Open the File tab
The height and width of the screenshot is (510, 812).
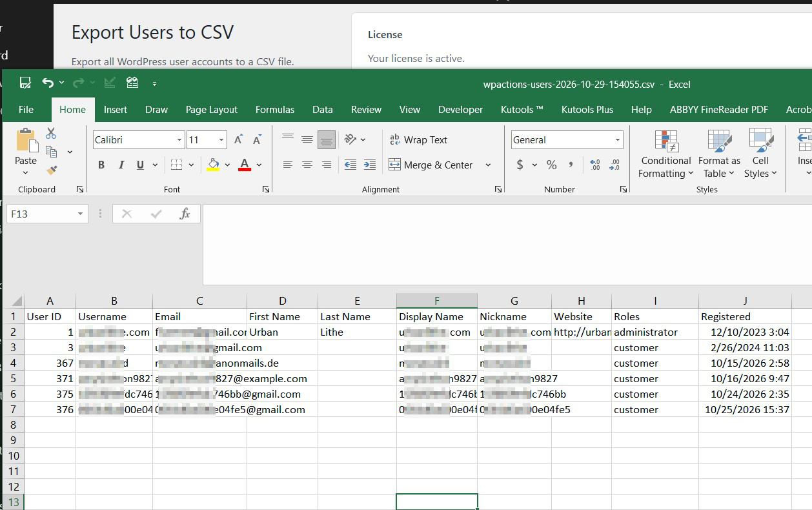pos(26,110)
